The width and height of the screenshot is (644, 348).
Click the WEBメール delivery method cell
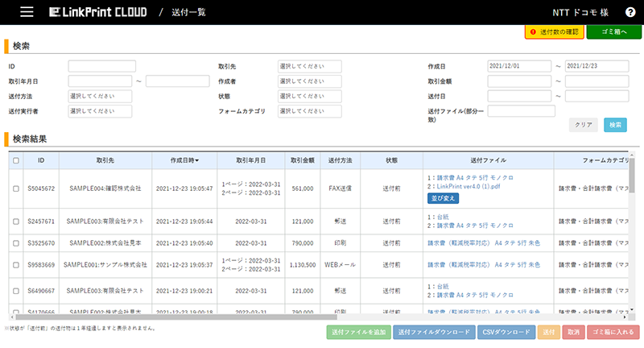(x=340, y=265)
